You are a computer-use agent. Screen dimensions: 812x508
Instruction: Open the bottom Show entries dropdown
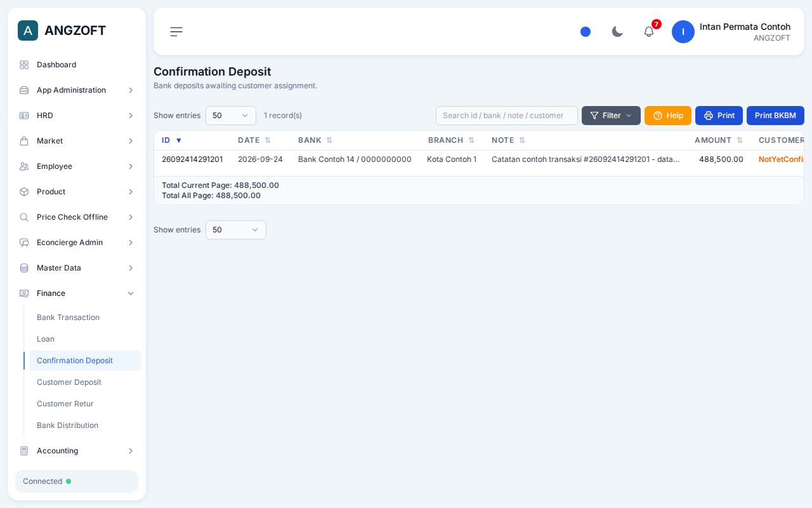[x=236, y=230]
